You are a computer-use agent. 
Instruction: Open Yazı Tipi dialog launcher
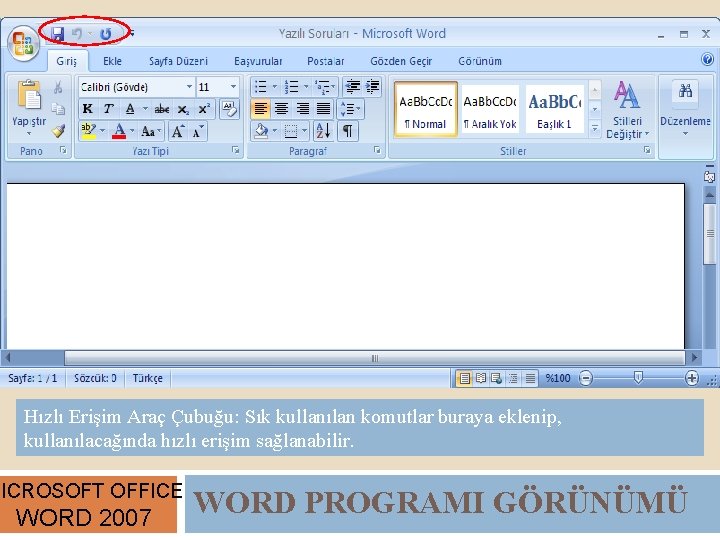click(236, 150)
